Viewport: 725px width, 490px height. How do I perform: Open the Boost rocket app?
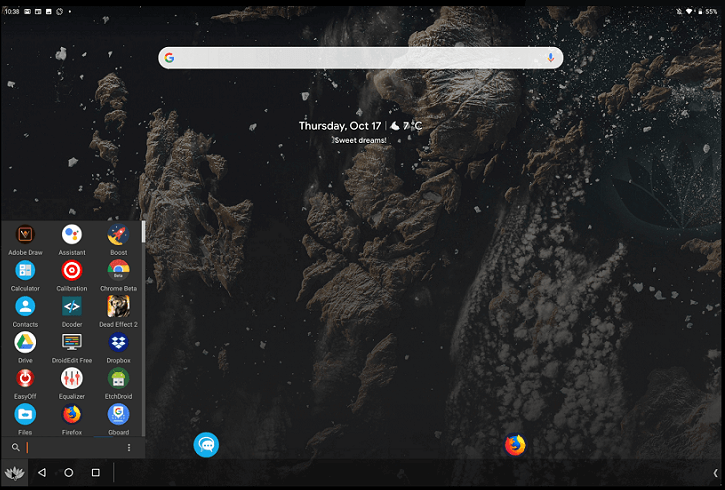pyautogui.click(x=119, y=235)
